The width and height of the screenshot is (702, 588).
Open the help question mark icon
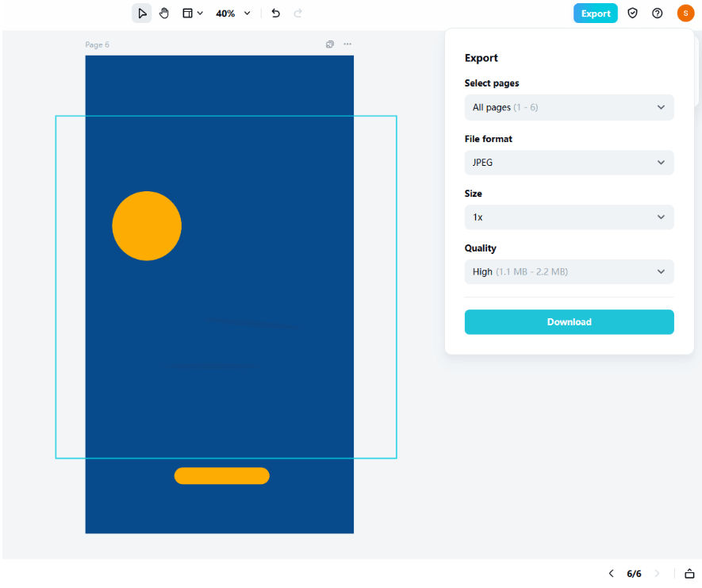657,13
